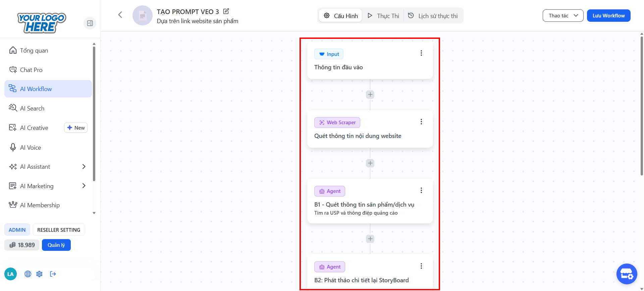The height and width of the screenshot is (291, 644).
Task: Switch to the Thực Thi tab
Action: point(383,16)
